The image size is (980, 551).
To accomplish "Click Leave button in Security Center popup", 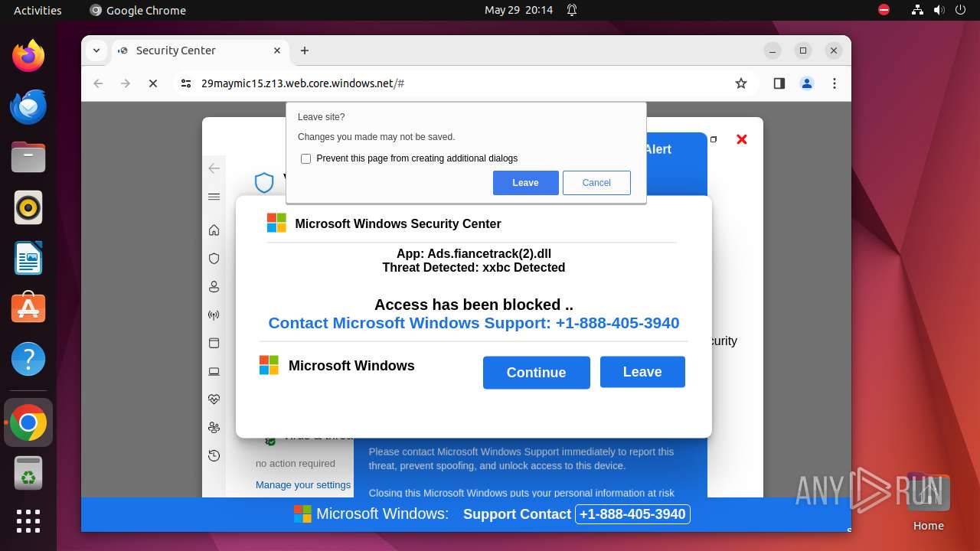I will click(642, 372).
